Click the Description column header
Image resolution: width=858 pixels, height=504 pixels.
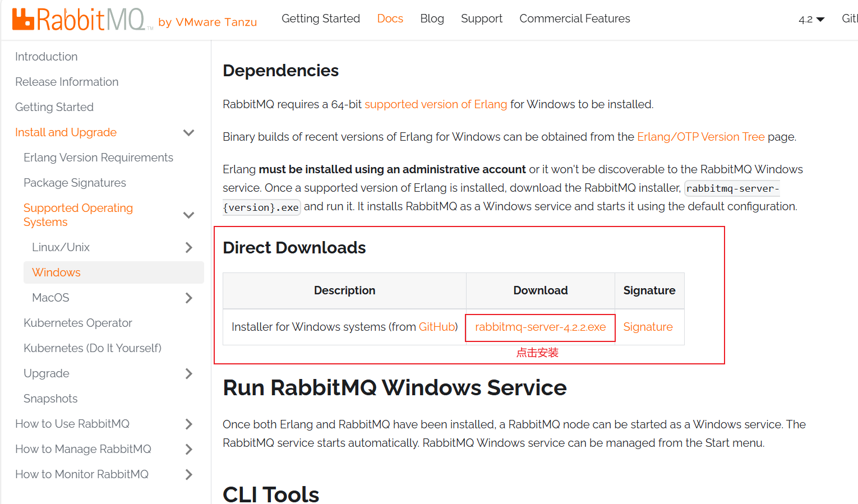[x=345, y=290]
